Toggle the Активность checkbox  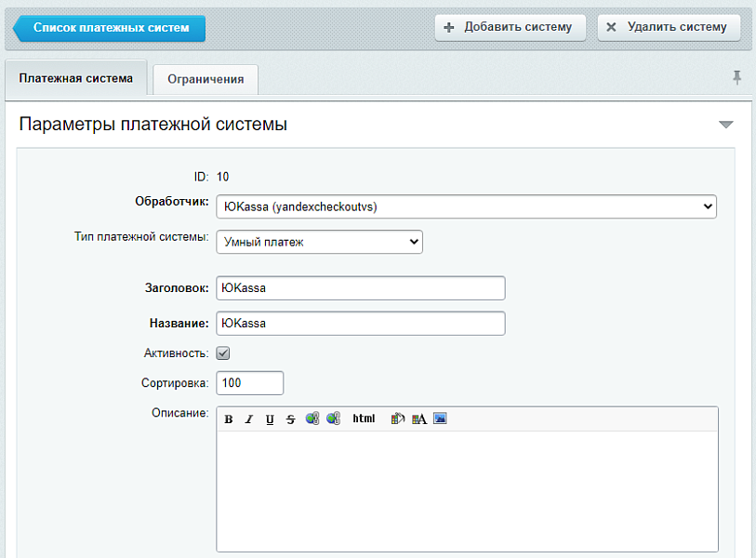(x=223, y=353)
